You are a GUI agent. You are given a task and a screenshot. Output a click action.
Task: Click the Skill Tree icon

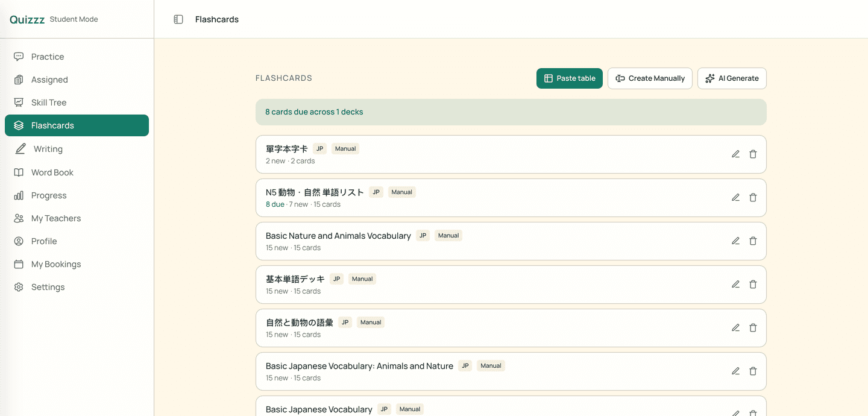19,102
